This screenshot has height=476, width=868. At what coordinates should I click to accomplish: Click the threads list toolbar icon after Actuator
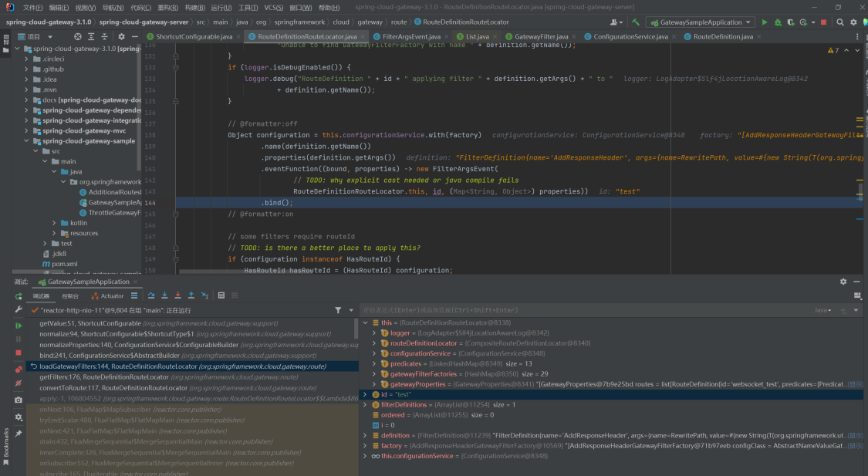[134, 295]
